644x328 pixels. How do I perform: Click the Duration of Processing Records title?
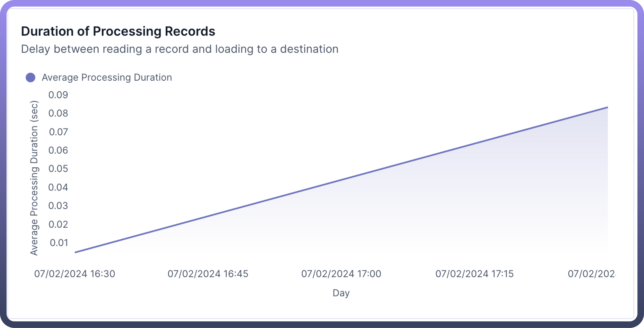tap(118, 32)
